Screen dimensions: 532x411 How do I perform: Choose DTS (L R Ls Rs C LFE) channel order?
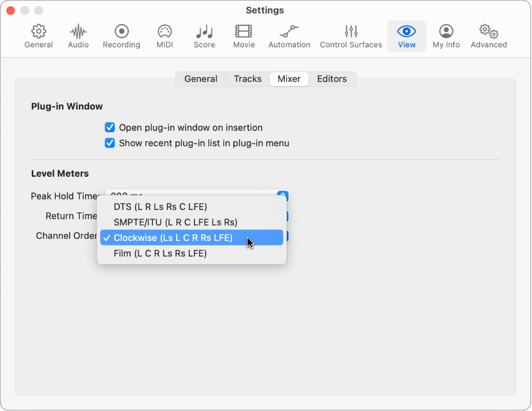coord(192,207)
